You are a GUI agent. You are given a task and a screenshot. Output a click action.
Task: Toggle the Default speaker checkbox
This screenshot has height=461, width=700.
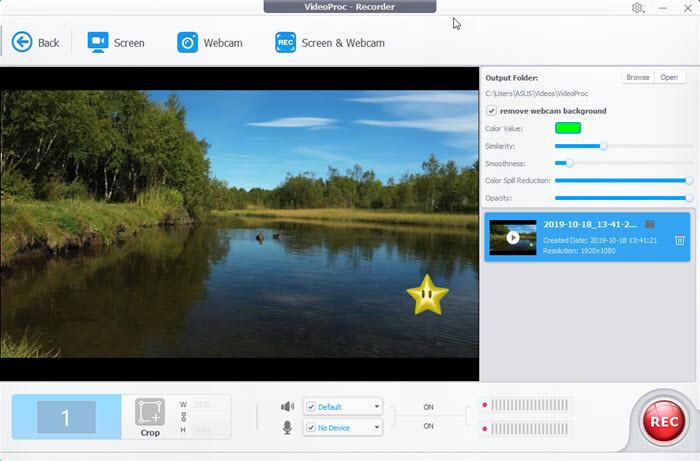click(x=311, y=407)
